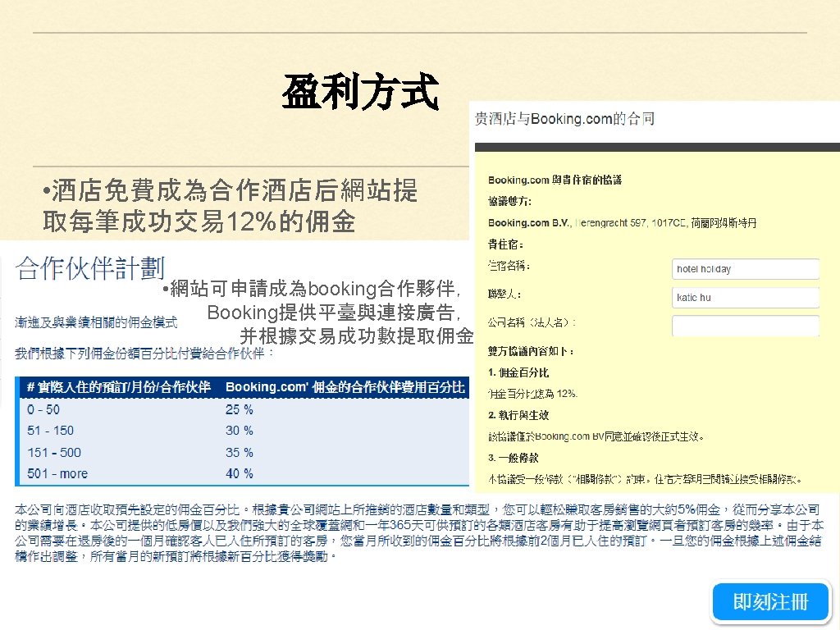This screenshot has height=630, width=840.
Task: Click the 協議雙方: label
Action: 509,202
